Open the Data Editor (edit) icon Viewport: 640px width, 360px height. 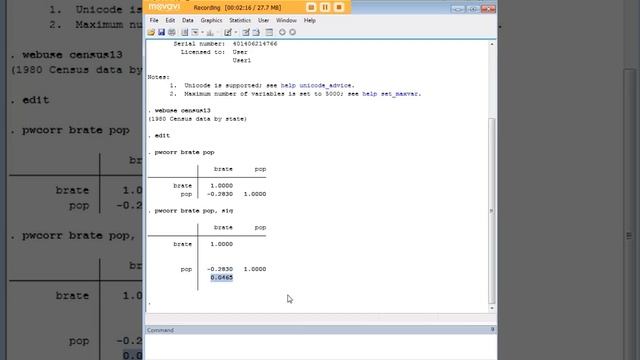pyautogui.click(x=246, y=32)
